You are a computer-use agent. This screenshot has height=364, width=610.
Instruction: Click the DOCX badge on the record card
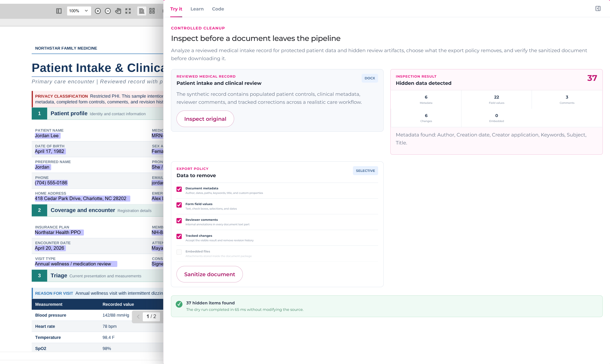[370, 78]
